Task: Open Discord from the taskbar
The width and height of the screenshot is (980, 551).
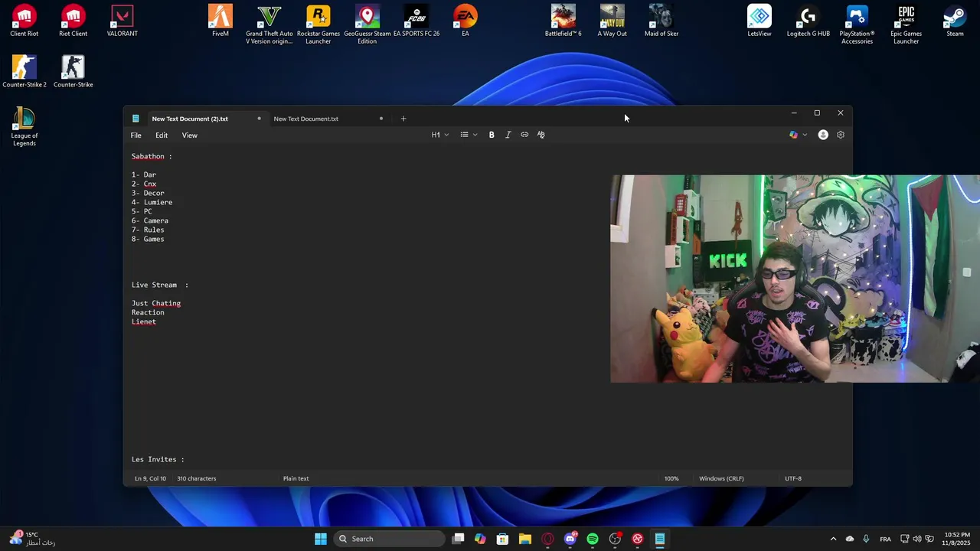Action: coord(570,539)
